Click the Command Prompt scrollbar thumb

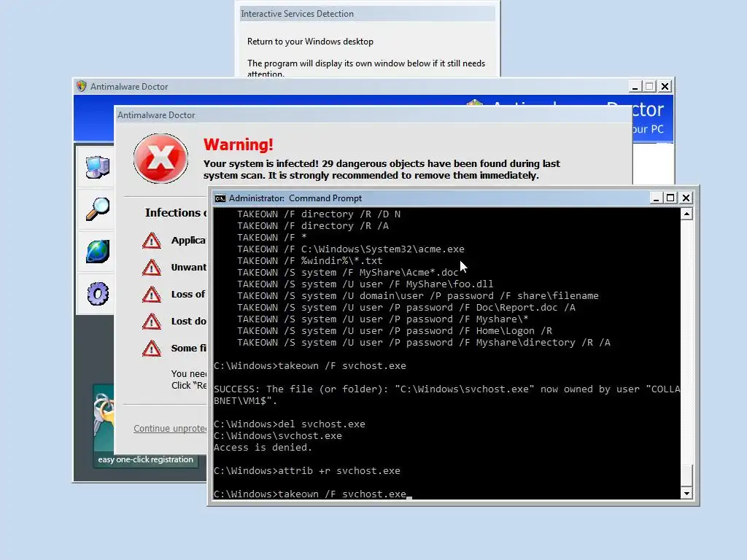(x=686, y=475)
